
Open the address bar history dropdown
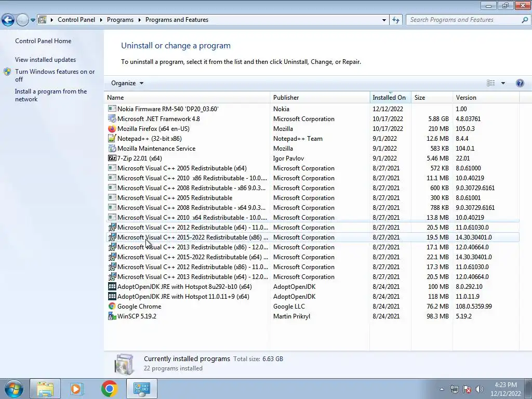click(384, 20)
